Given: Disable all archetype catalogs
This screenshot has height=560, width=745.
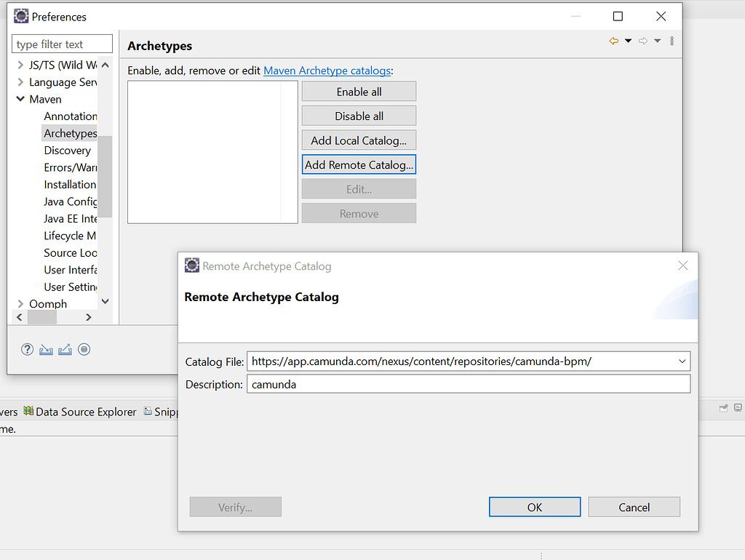Looking at the screenshot, I should tap(359, 115).
